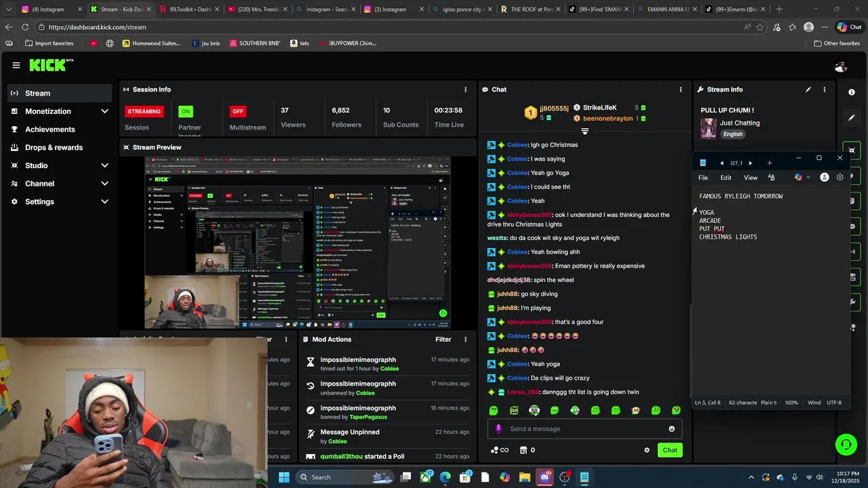Click green support headset floating button
The height and width of the screenshot is (488, 868).
click(x=846, y=445)
